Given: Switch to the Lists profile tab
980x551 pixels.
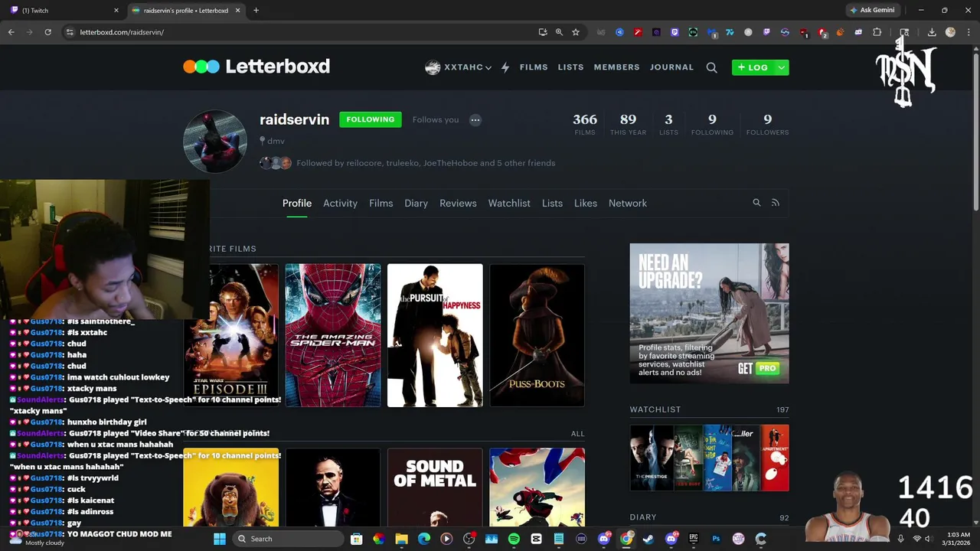Looking at the screenshot, I should 552,203.
